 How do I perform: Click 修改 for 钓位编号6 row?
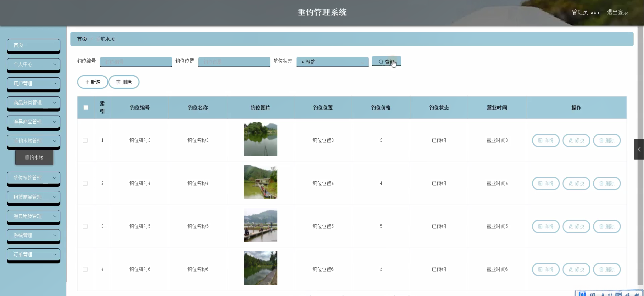[576, 269]
